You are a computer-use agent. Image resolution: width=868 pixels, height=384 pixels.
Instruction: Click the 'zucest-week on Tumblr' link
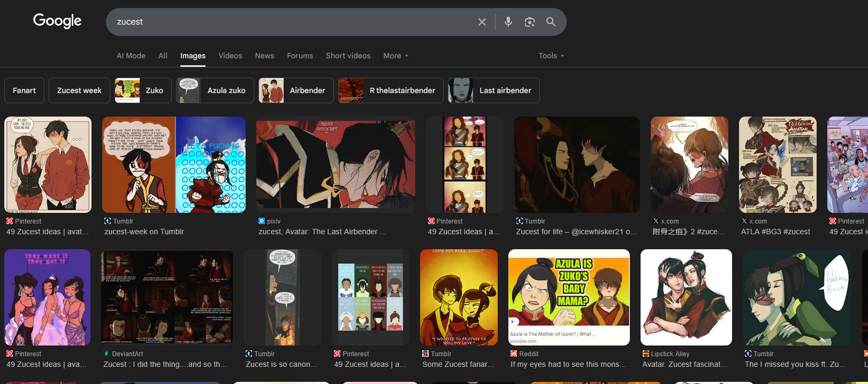(144, 232)
